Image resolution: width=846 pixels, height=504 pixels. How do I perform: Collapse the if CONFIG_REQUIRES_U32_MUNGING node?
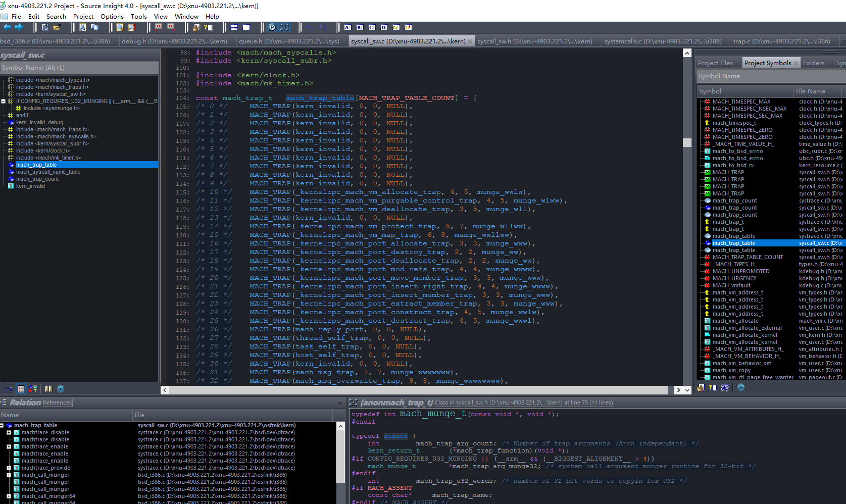point(4,101)
